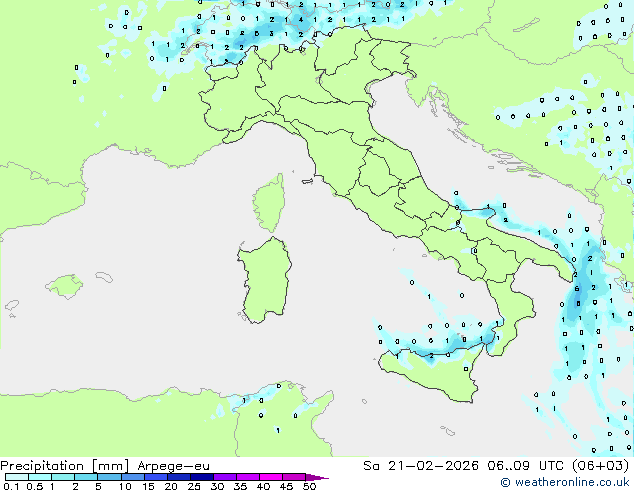Click Mallorca island in the western Mediterranean
The width and height of the screenshot is (634, 490).
[64, 286]
